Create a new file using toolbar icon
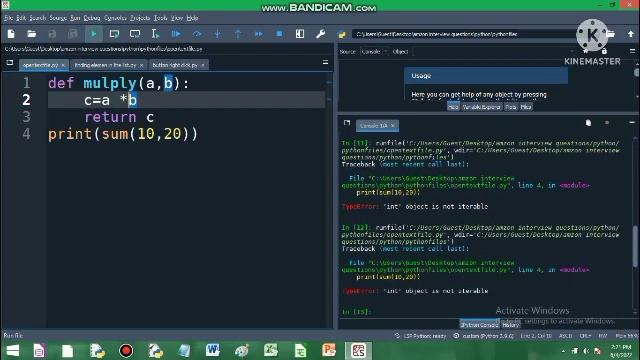The height and width of the screenshot is (360, 640). point(11,34)
